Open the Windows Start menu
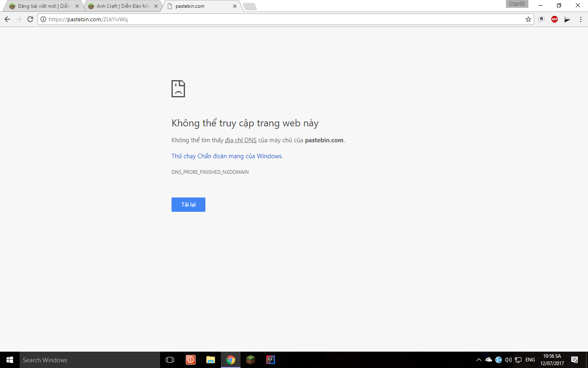The width and height of the screenshot is (588, 368). coord(10,360)
